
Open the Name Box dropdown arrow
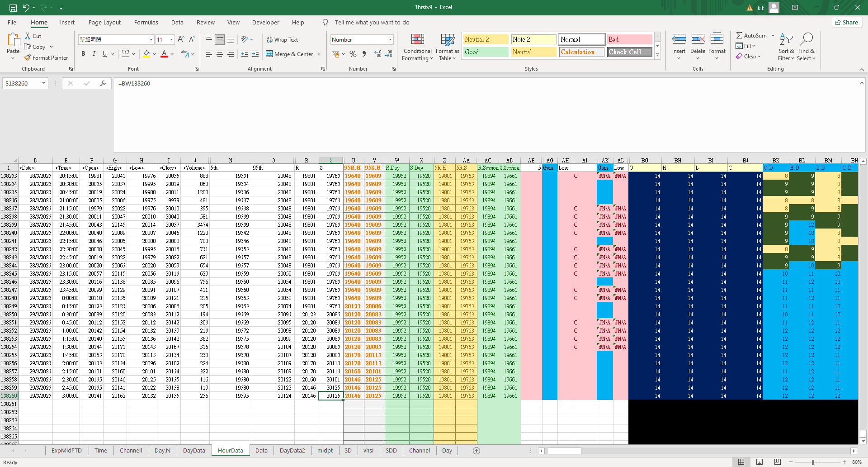[x=43, y=83]
